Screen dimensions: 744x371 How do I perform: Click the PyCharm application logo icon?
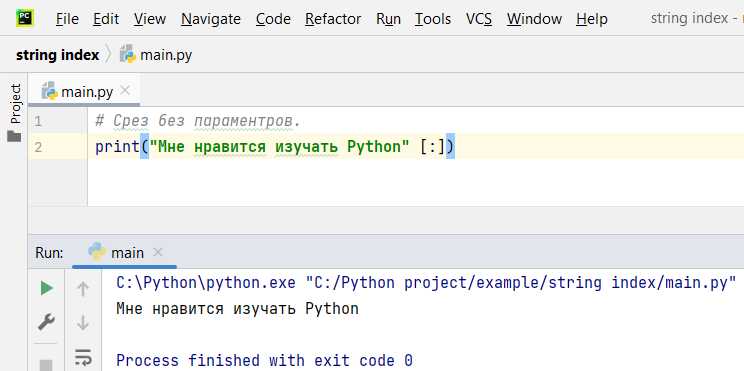(24, 18)
